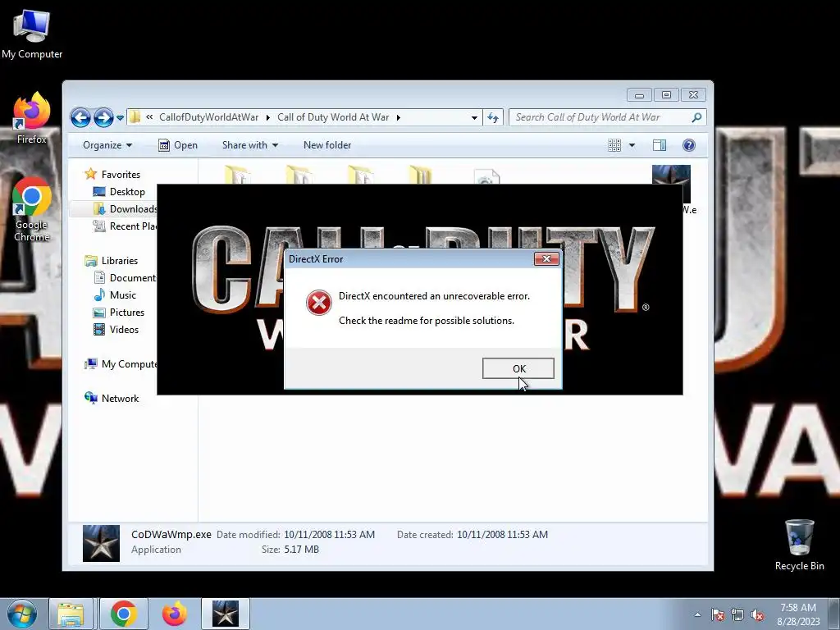The width and height of the screenshot is (840, 630).
Task: Expand address bar history dropdown
Action: (474, 118)
